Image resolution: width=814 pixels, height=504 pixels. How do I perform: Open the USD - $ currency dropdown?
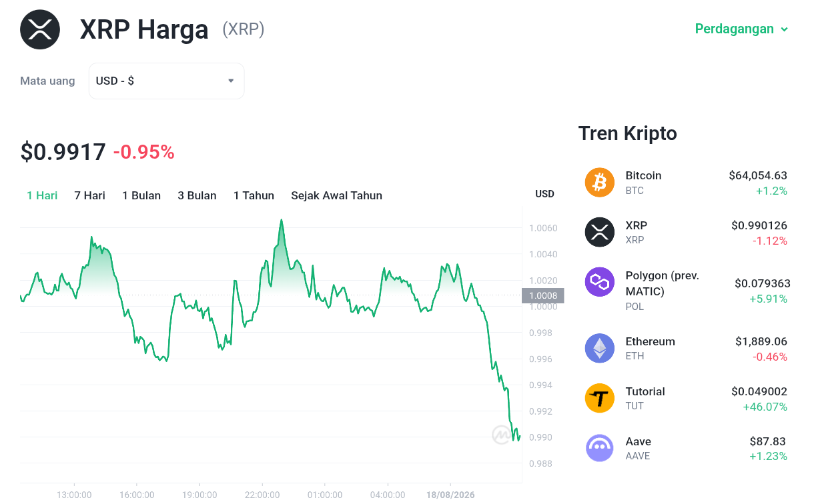[166, 81]
